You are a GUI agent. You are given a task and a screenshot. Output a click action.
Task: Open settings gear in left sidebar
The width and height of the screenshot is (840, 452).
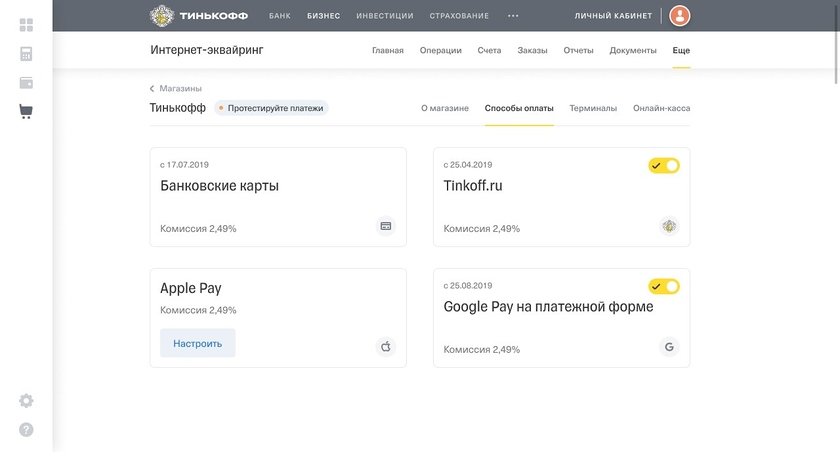pos(26,401)
